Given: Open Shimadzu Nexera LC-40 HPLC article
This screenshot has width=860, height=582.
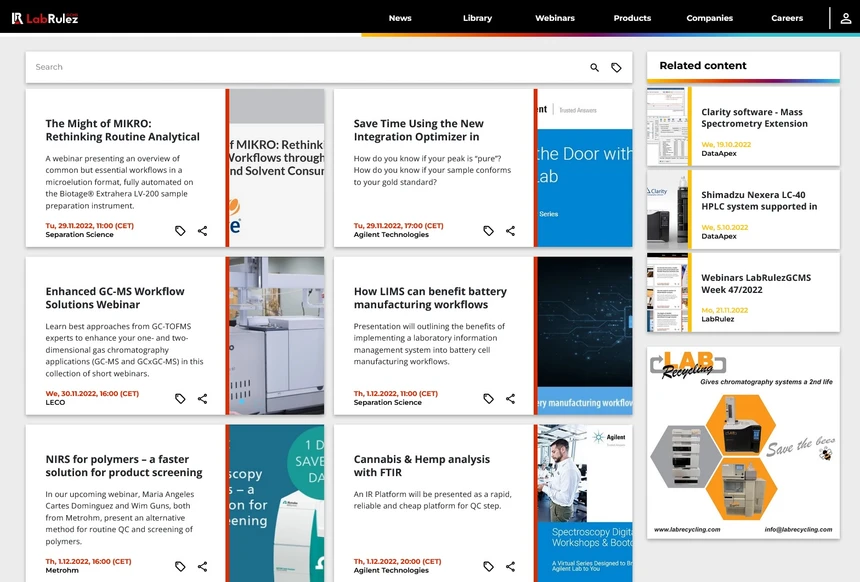Looking at the screenshot, I should 759,201.
